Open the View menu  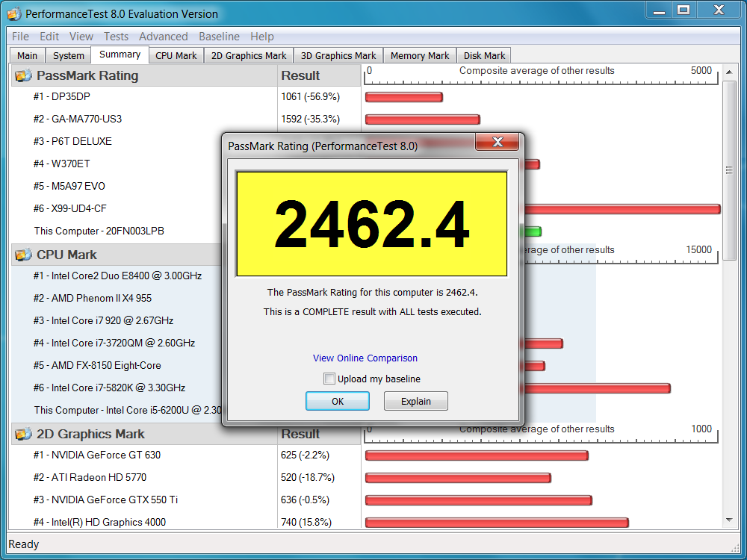click(x=81, y=36)
